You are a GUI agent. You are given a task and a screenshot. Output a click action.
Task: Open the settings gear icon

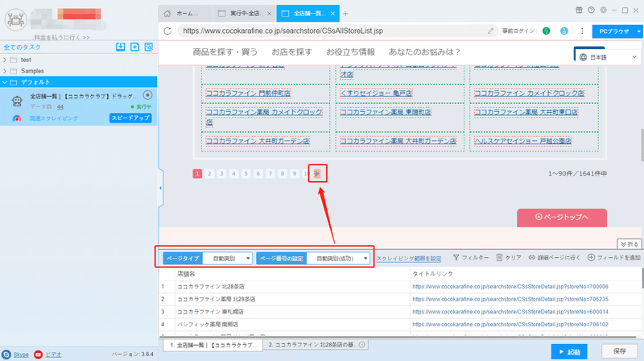click(x=603, y=10)
